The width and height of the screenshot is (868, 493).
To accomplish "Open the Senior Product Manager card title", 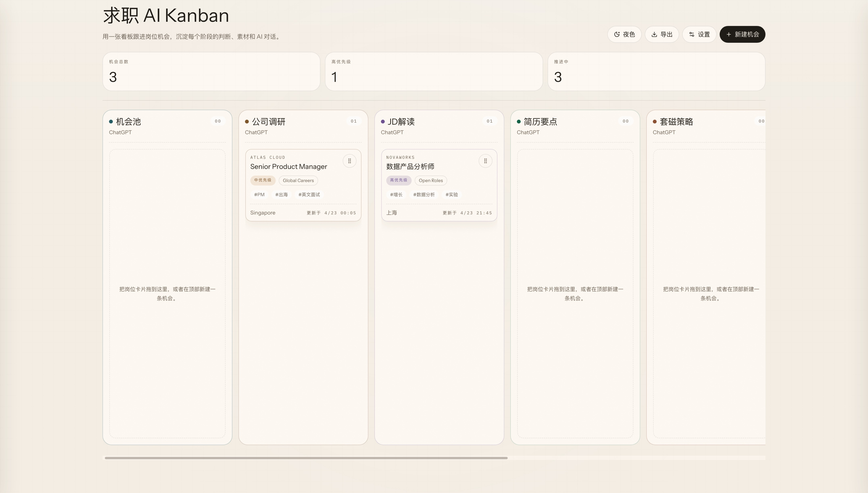I will (289, 167).
